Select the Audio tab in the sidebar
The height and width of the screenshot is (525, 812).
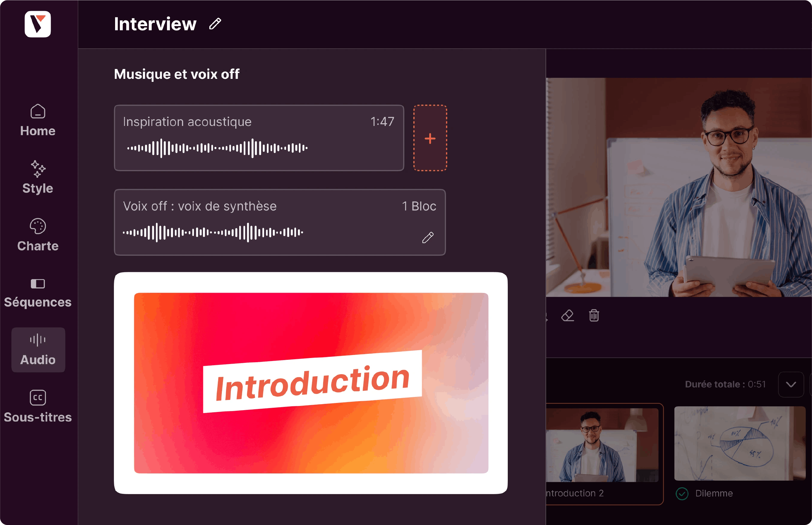pyautogui.click(x=38, y=350)
